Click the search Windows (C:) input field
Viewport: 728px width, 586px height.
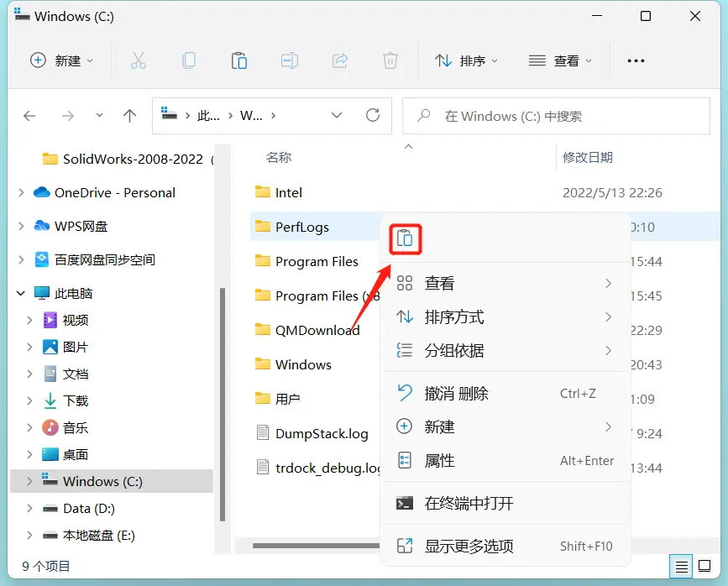click(556, 116)
